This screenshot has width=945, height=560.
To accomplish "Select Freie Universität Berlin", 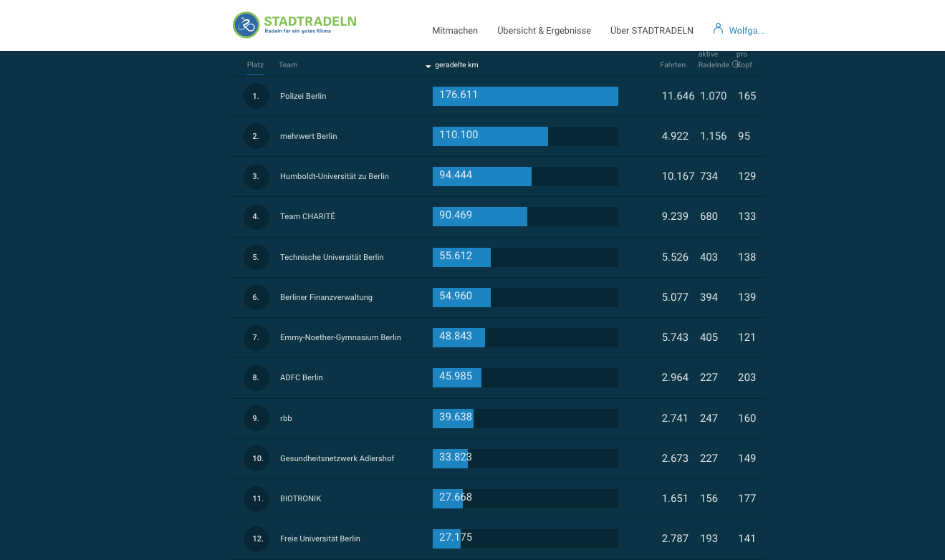I will click(x=320, y=539).
